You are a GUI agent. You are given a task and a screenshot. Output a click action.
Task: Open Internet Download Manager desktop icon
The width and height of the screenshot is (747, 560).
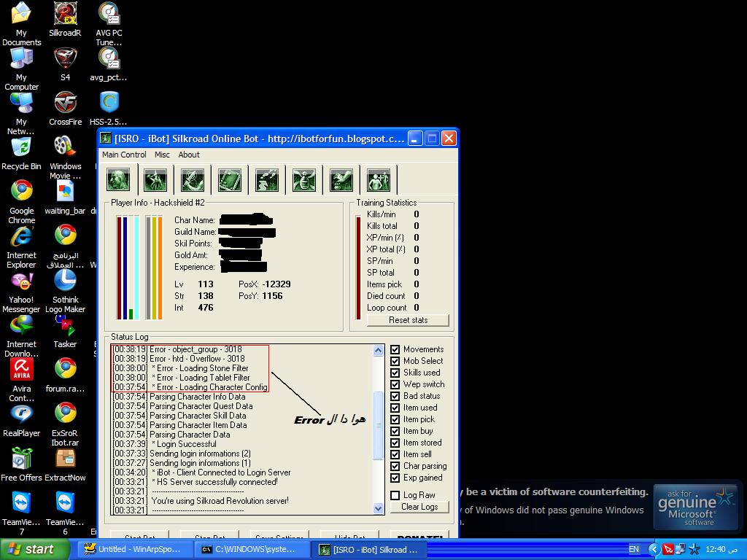click(21, 335)
